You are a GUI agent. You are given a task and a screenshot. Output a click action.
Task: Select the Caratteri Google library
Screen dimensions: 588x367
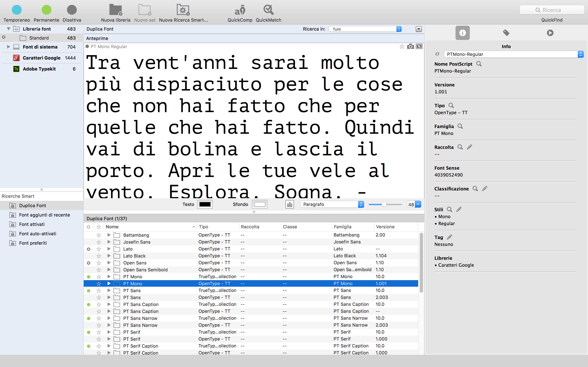pyautogui.click(x=42, y=58)
